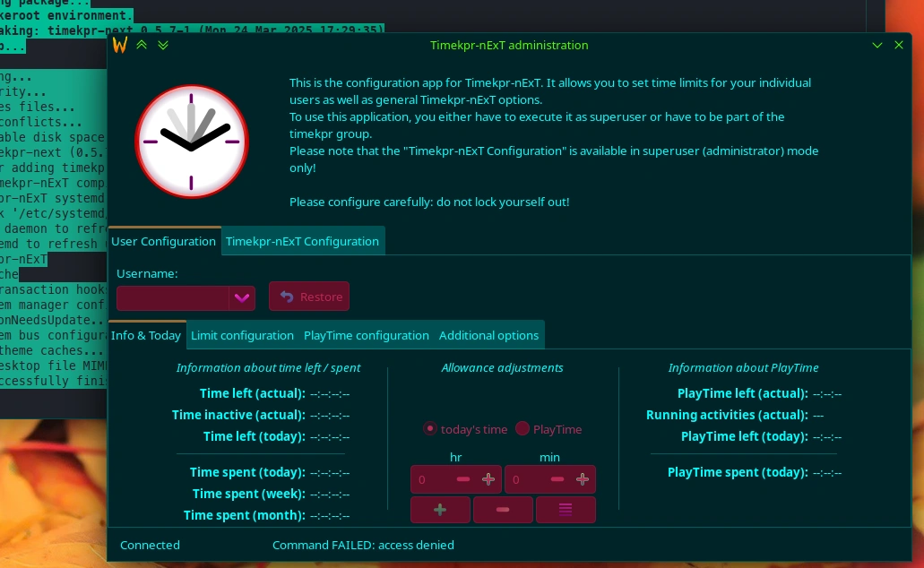Click the min value input field
The width and height of the screenshot is (924, 568).
[x=526, y=479]
